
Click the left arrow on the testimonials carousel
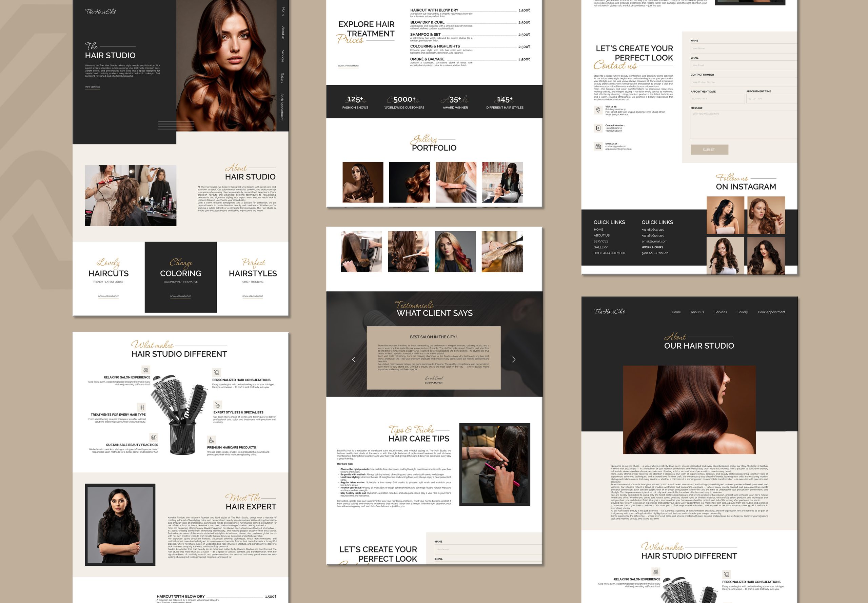[x=354, y=359]
